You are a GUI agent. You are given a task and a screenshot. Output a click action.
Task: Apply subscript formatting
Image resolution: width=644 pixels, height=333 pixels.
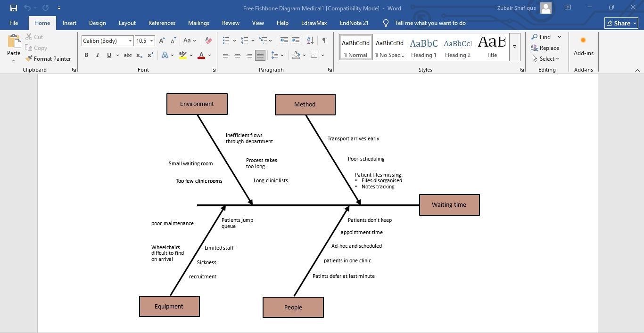(x=139, y=55)
